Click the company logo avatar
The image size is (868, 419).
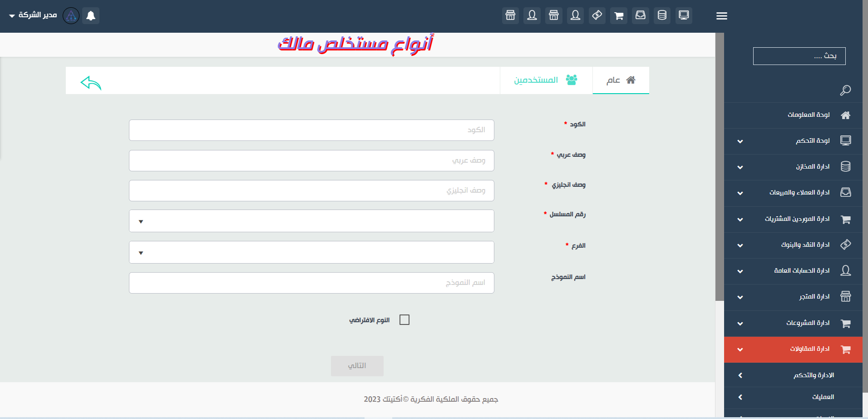pos(71,15)
